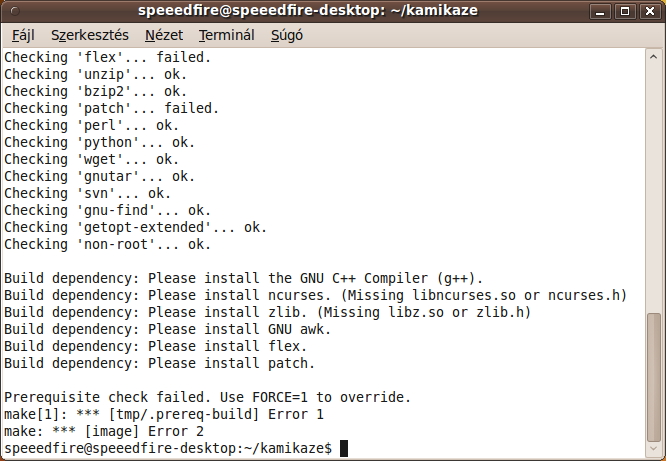The width and height of the screenshot is (666, 461).
Task: Minimize the terminal window
Action: coord(600,11)
